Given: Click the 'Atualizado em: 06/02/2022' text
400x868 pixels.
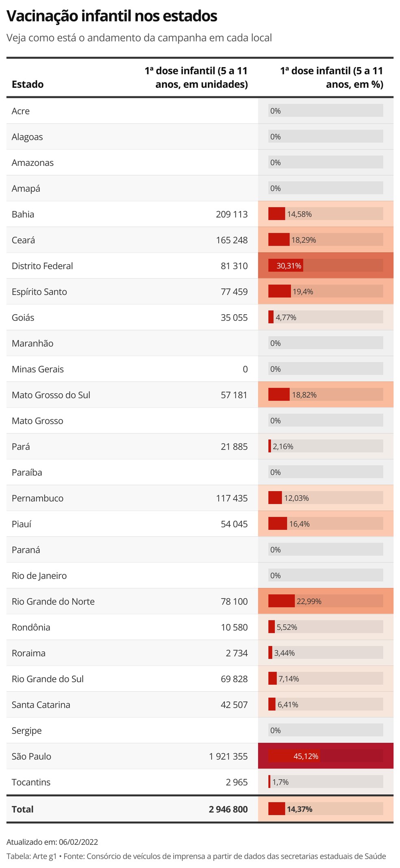Looking at the screenshot, I should (52, 842).
